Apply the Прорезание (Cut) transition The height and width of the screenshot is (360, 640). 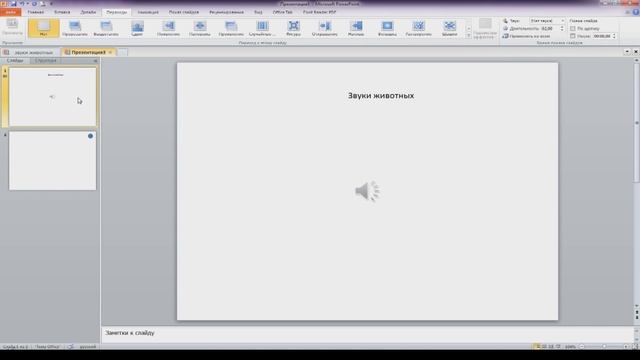coord(75,28)
